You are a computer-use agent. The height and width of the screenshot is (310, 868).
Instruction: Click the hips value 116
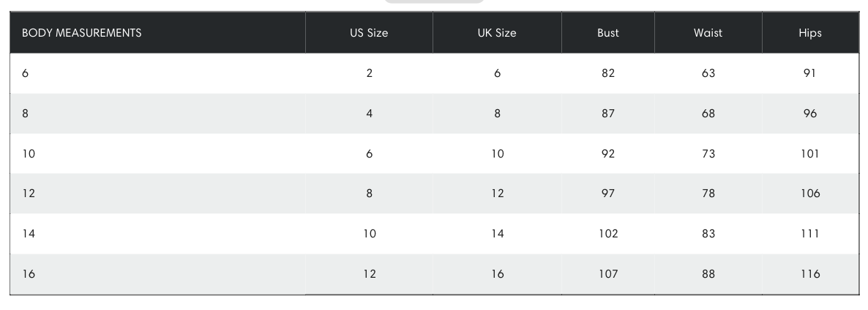pos(810,273)
